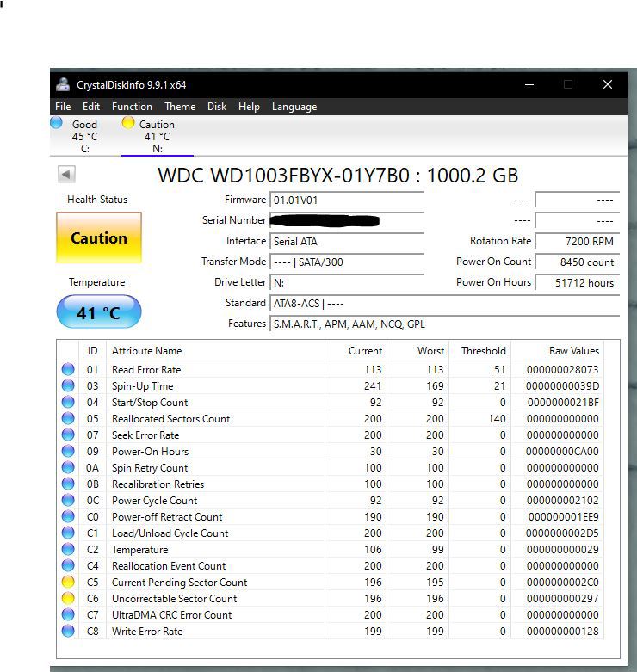
Task: Open the Edit menu
Action: click(91, 107)
